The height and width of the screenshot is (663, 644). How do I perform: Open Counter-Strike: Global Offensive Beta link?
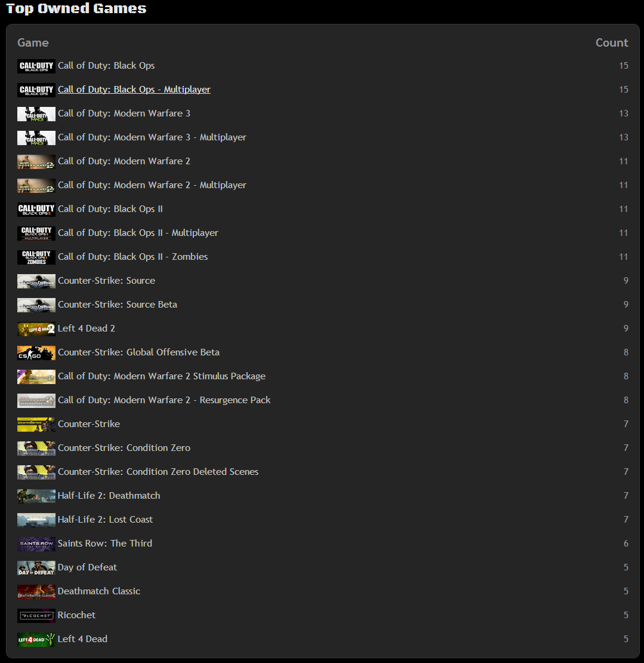tap(138, 352)
